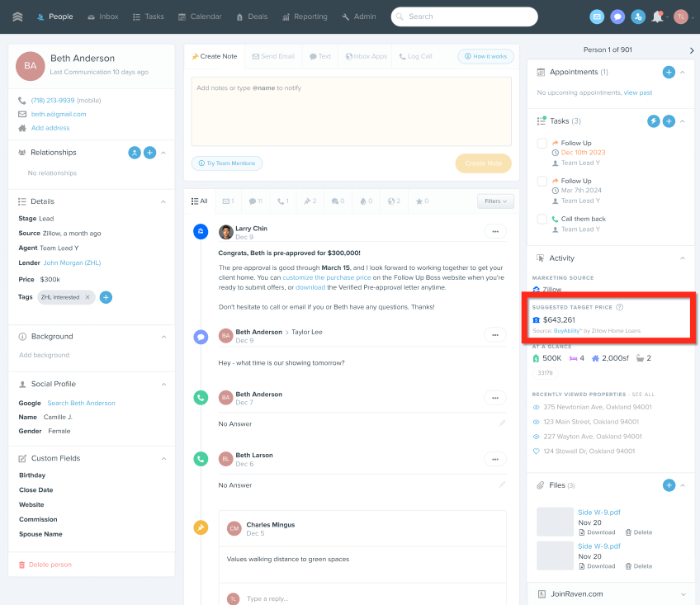Mark Call them back task complete
This screenshot has height=605, width=700.
click(x=542, y=220)
